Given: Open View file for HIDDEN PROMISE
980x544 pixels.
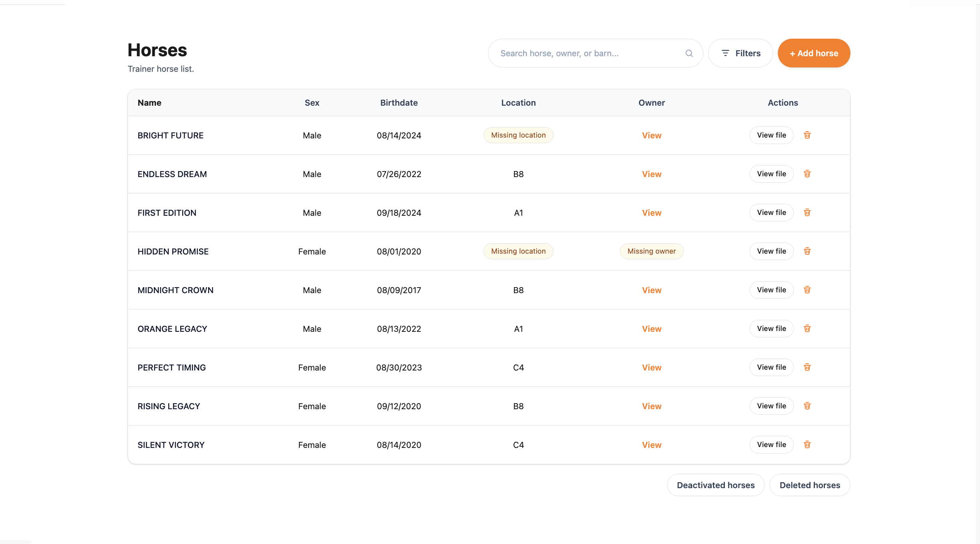Looking at the screenshot, I should click(771, 251).
